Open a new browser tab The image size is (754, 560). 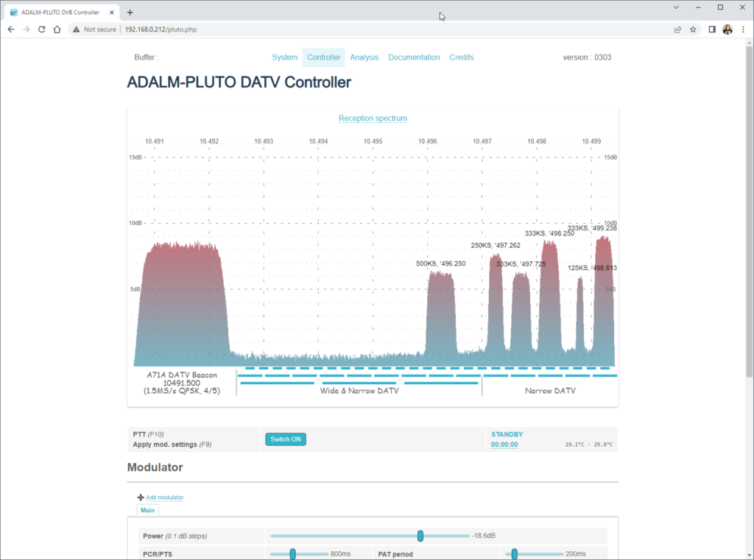(x=130, y=13)
